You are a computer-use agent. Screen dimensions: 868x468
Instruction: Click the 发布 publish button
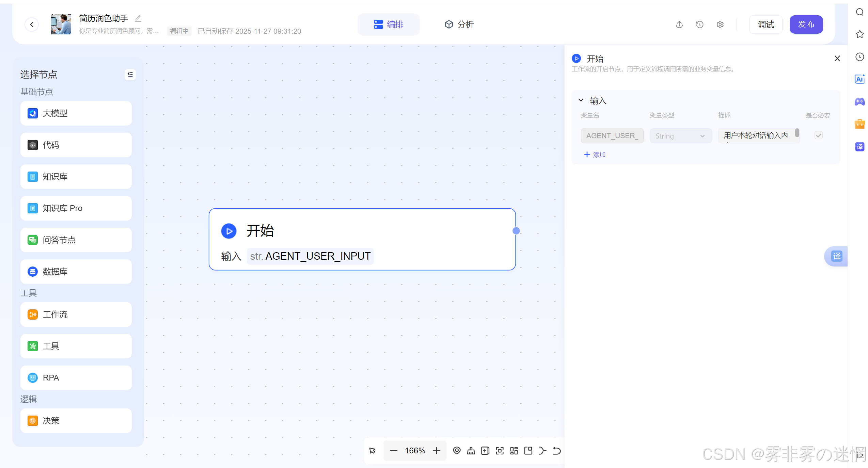click(x=806, y=25)
